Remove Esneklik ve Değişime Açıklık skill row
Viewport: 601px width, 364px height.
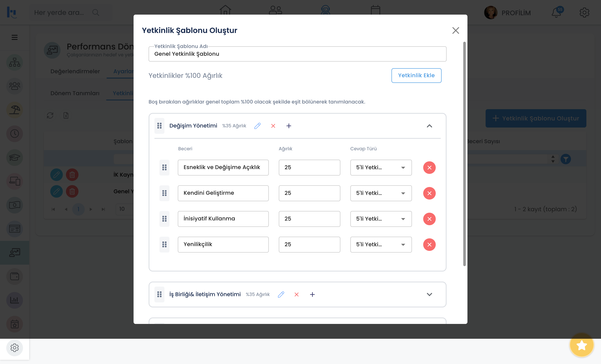coord(429,168)
